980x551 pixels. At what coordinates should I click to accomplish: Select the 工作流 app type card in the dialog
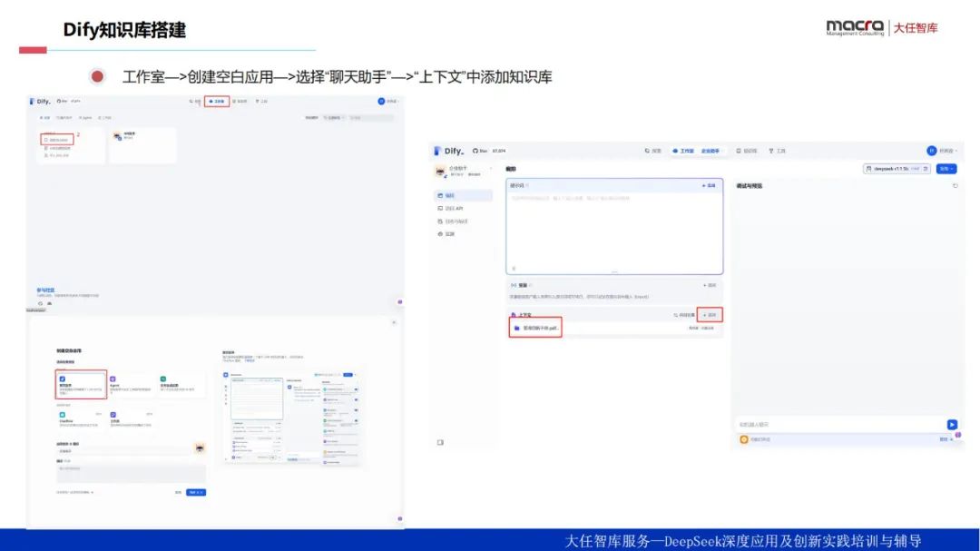[x=132, y=420]
